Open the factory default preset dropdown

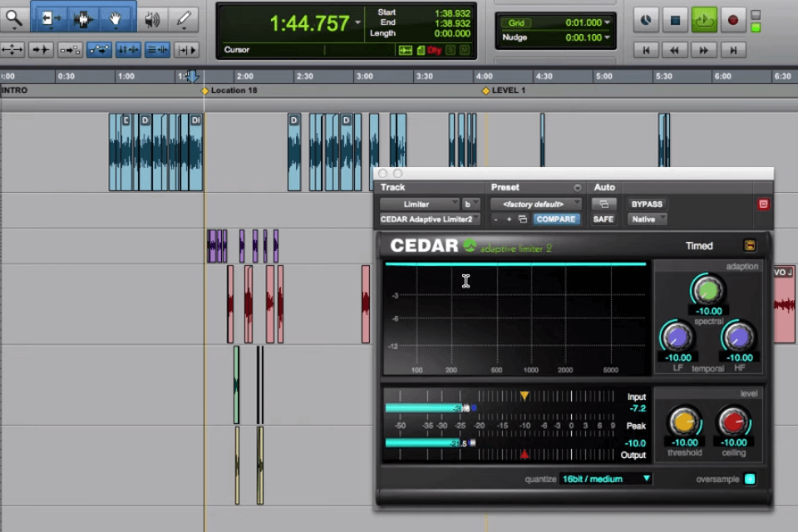tap(536, 204)
